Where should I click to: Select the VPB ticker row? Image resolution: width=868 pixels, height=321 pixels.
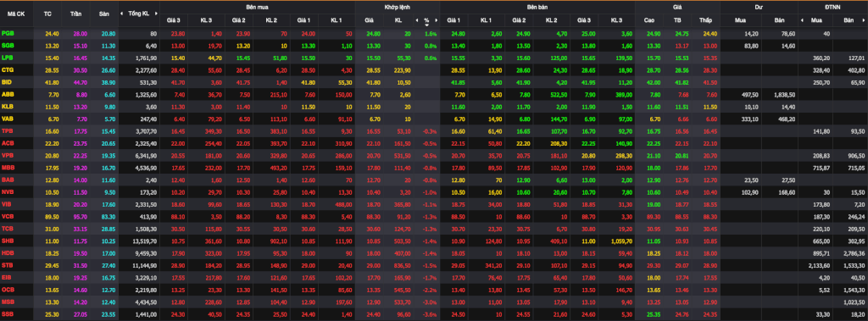point(8,155)
